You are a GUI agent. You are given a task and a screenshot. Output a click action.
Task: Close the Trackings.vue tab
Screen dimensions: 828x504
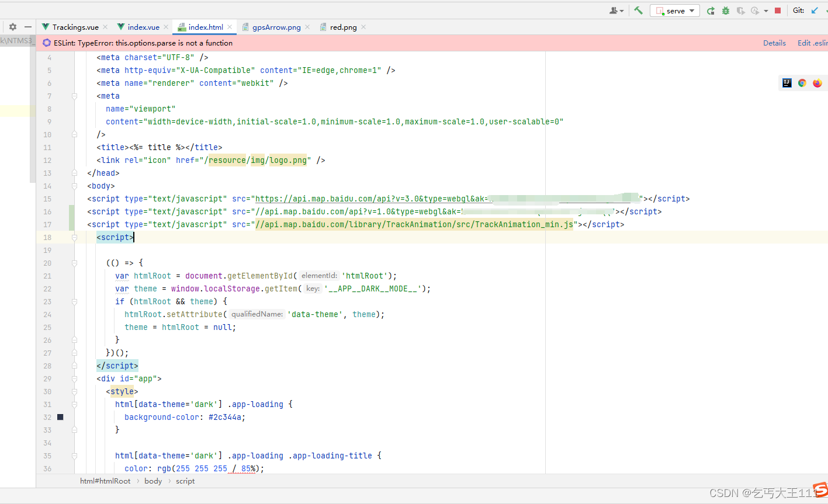[x=105, y=27]
